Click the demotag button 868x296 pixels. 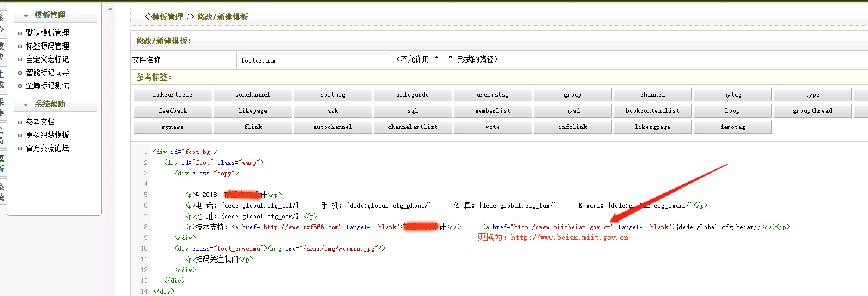point(733,127)
